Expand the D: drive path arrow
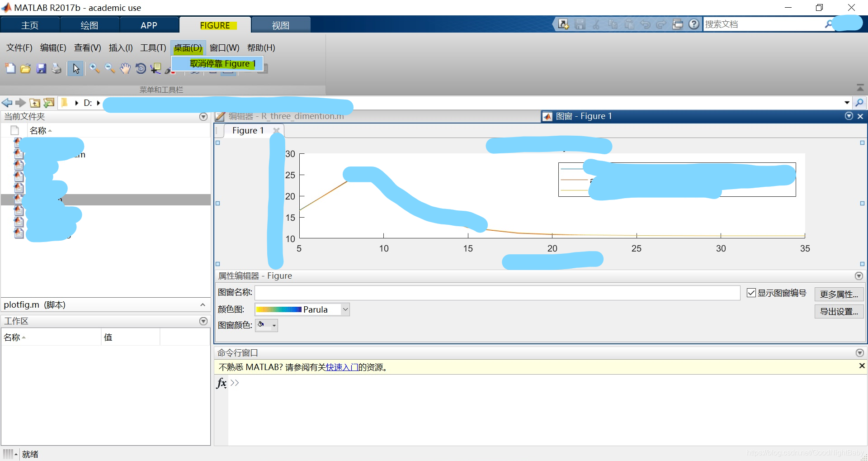Image resolution: width=868 pixels, height=461 pixels. click(x=98, y=103)
